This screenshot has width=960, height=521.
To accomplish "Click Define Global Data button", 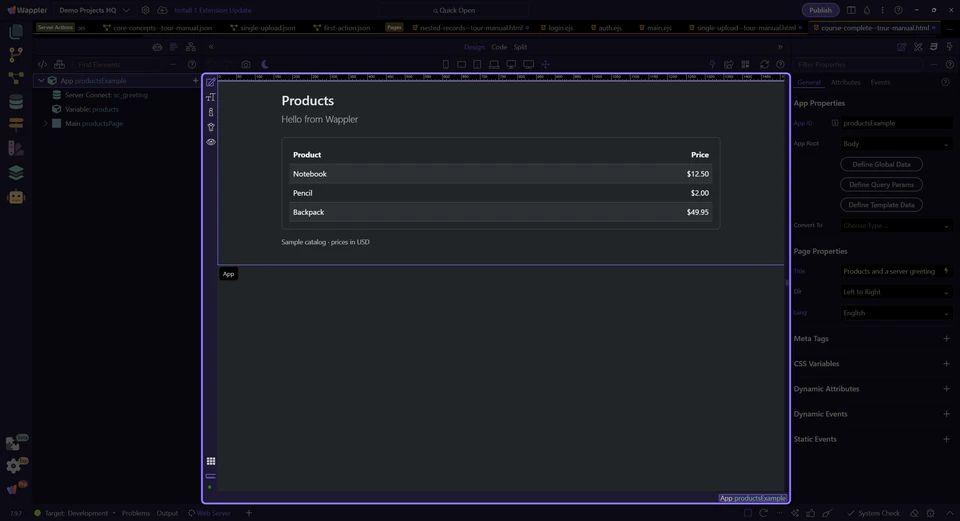I will [881, 164].
